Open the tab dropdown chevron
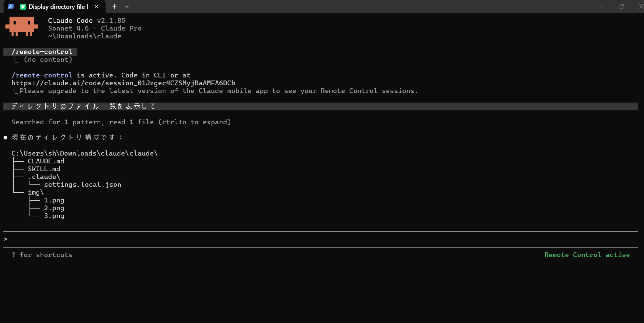 [x=127, y=6]
